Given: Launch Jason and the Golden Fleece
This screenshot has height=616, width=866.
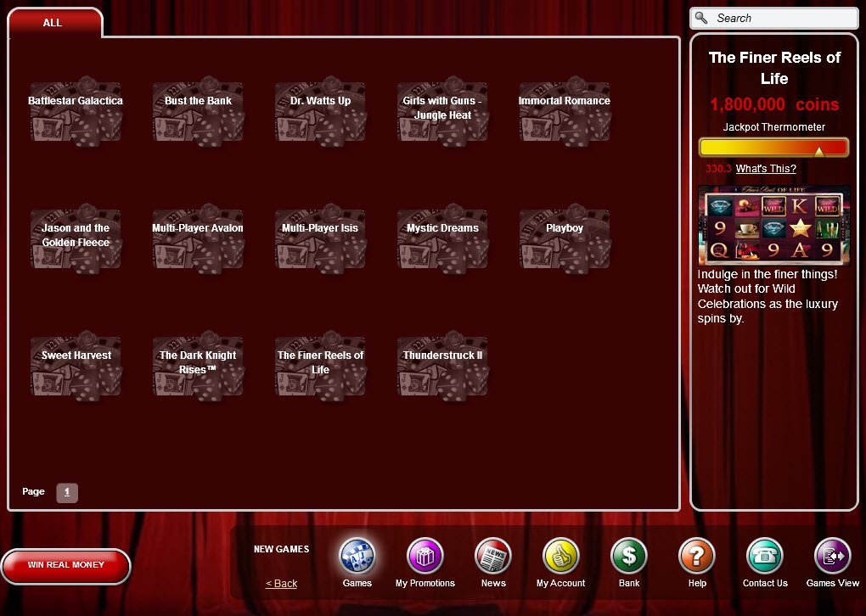Looking at the screenshot, I should click(76, 239).
